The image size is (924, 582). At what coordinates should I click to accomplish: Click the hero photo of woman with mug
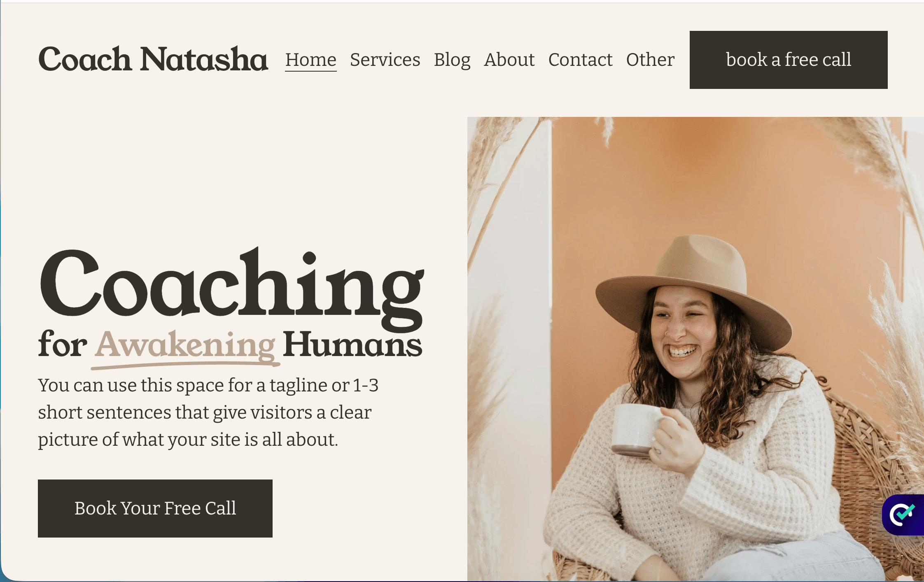click(x=695, y=349)
